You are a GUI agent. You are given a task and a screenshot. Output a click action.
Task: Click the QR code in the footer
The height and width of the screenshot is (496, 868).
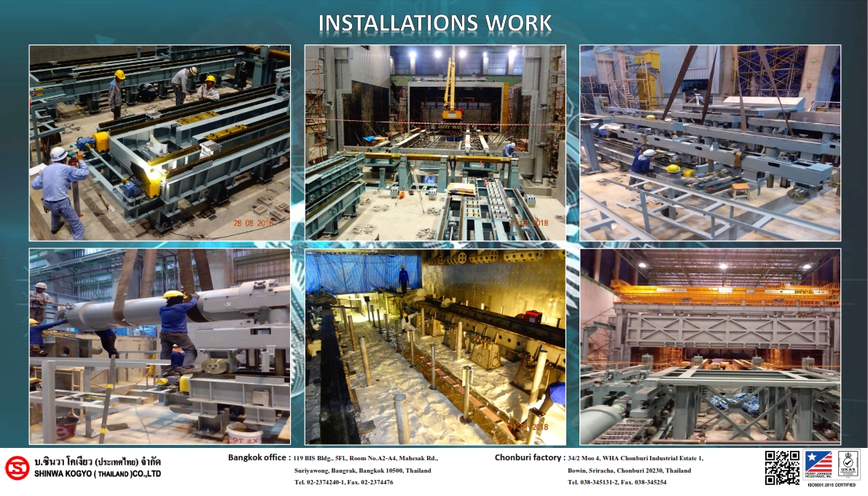click(781, 467)
